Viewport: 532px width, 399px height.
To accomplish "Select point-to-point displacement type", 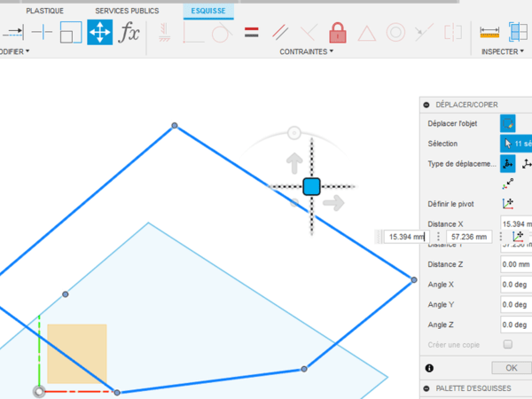I will 508,184.
